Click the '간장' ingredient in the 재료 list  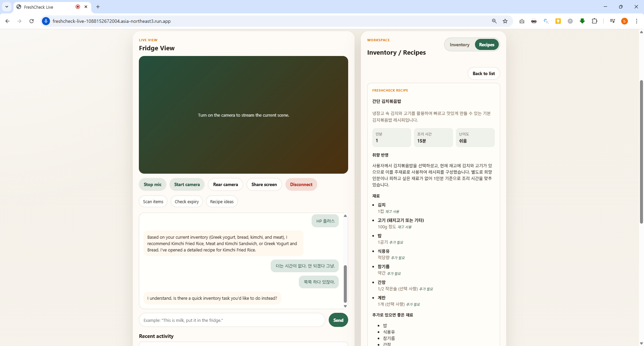(382, 282)
